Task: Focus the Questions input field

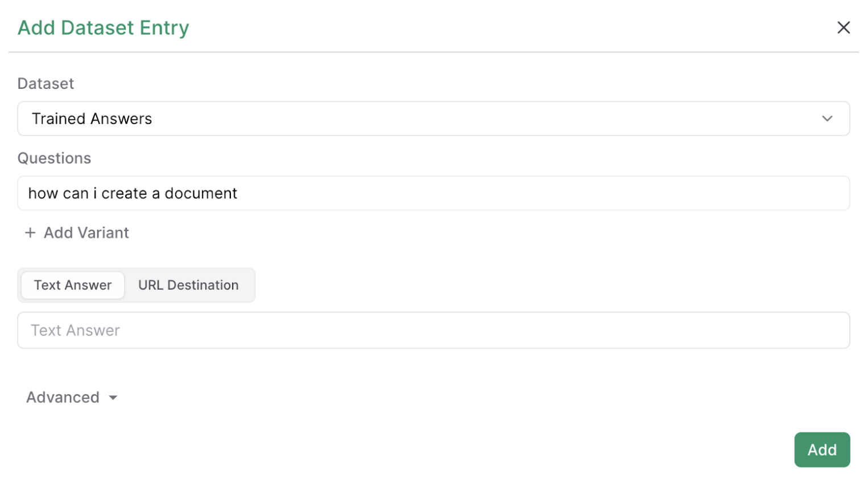Action: click(x=433, y=193)
